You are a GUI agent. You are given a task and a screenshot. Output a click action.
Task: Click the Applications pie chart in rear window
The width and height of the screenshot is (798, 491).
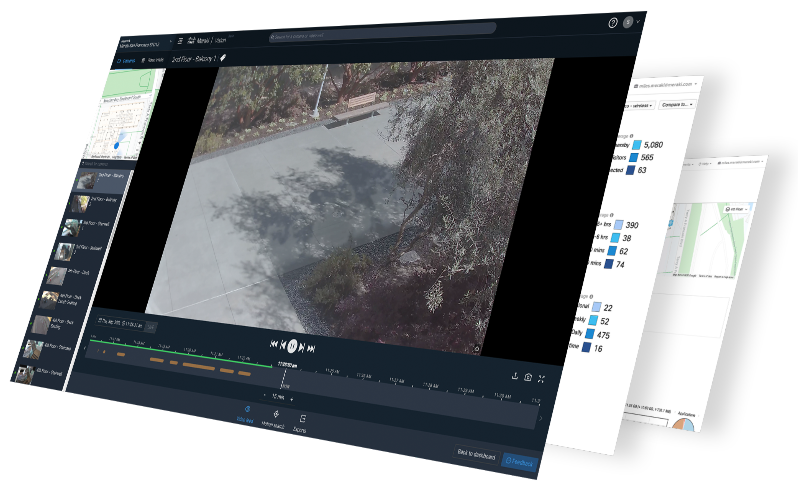click(x=683, y=425)
